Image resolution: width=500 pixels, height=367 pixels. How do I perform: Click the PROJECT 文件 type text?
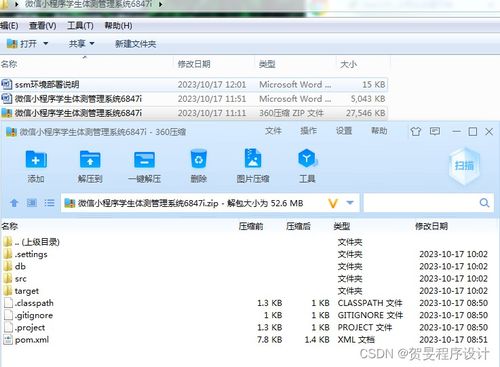click(x=365, y=328)
